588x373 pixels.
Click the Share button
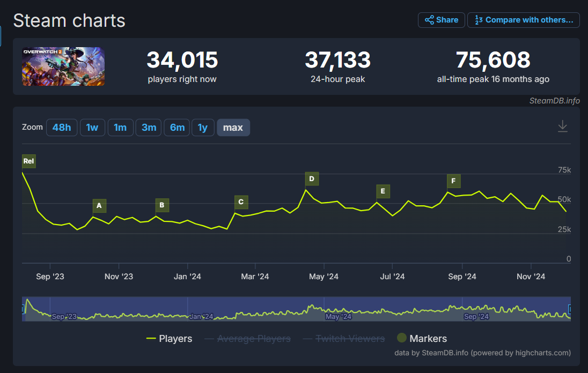pyautogui.click(x=442, y=20)
